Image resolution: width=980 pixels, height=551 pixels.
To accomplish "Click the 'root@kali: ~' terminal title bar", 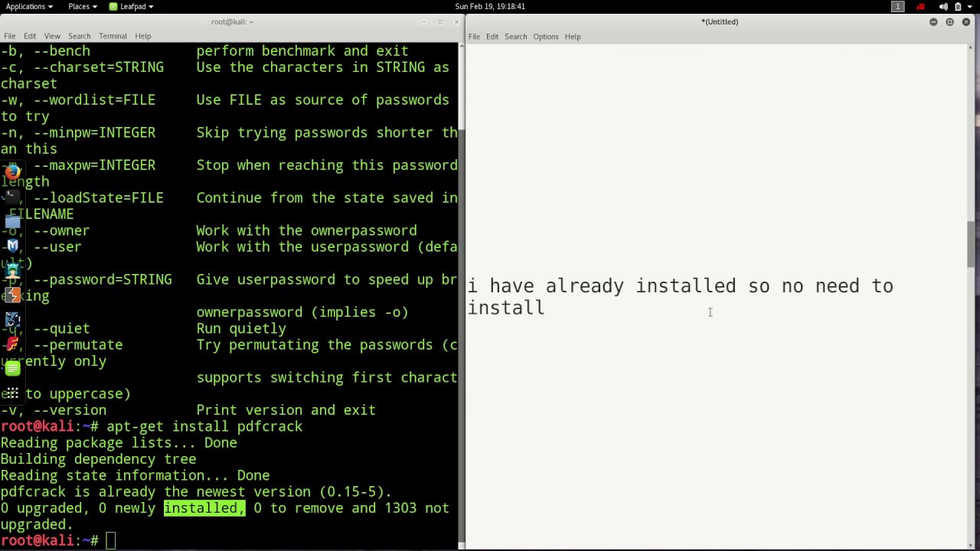I will coord(232,21).
